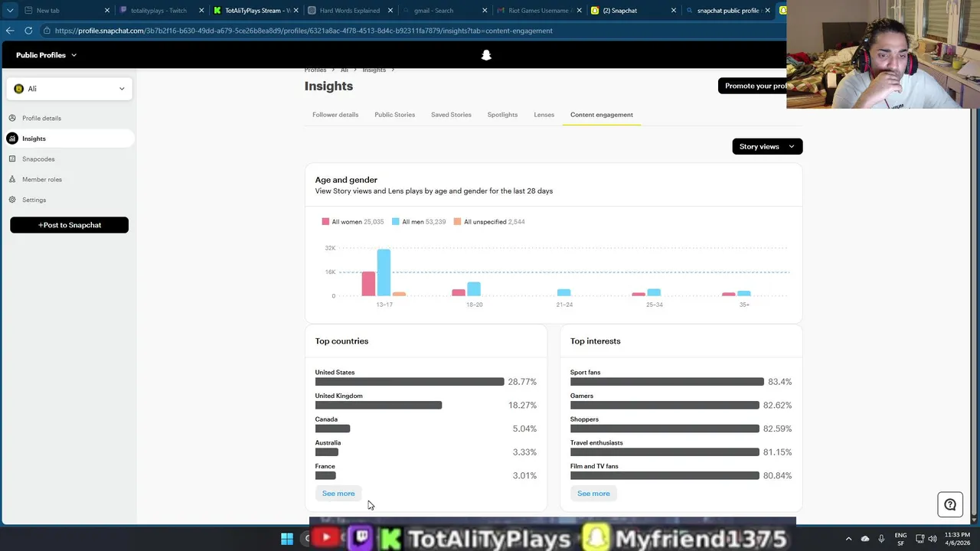The height and width of the screenshot is (551, 980).
Task: Switch to the Hard Words Explained tab
Action: (x=350, y=11)
